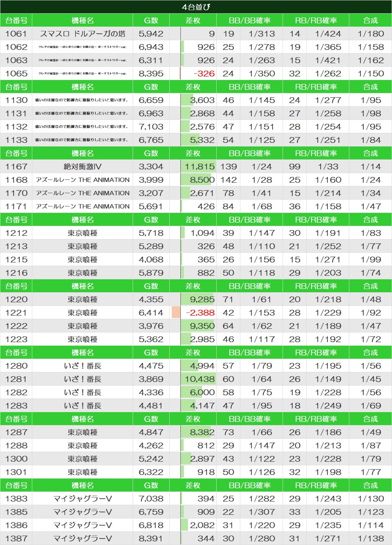Click the 4台並び title banner
Viewport: 392px width, 545px height.
pyautogui.click(x=196, y=7)
